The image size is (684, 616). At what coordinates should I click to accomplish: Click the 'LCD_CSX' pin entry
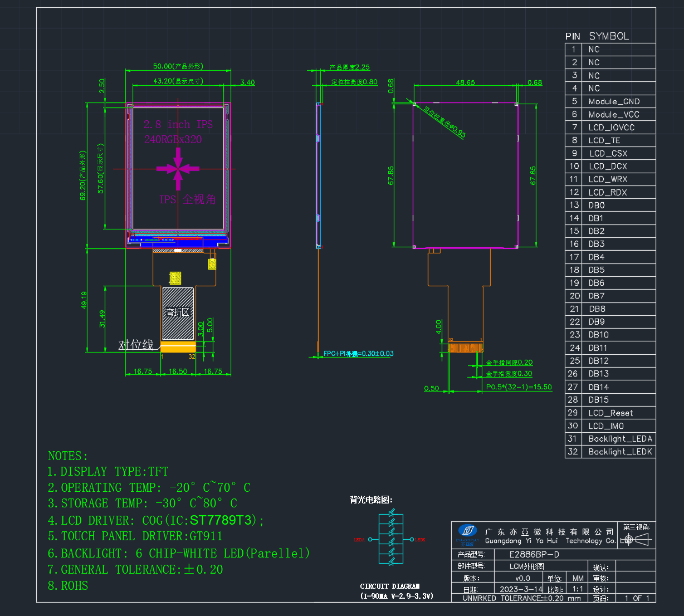tap(608, 153)
